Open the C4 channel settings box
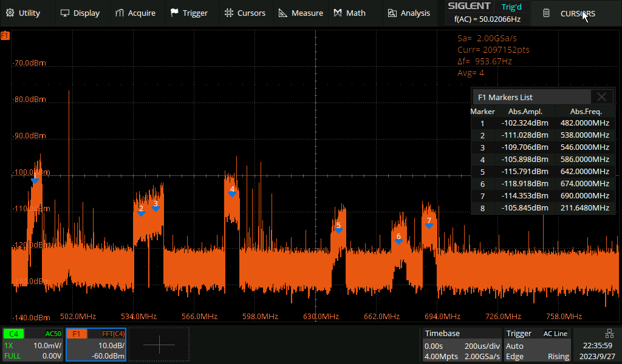Image resolution: width=622 pixels, height=364 pixels. (33, 345)
